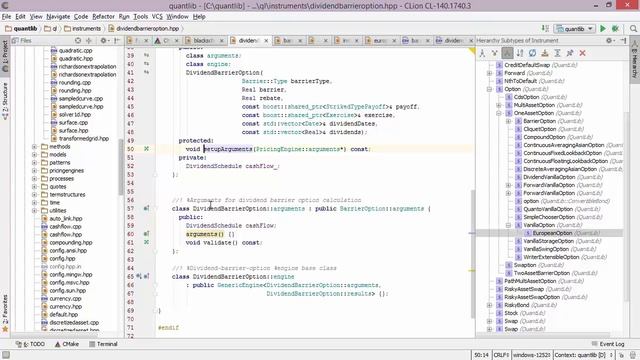Click the editor vertical scrollbar

pyautogui.click(x=472, y=253)
